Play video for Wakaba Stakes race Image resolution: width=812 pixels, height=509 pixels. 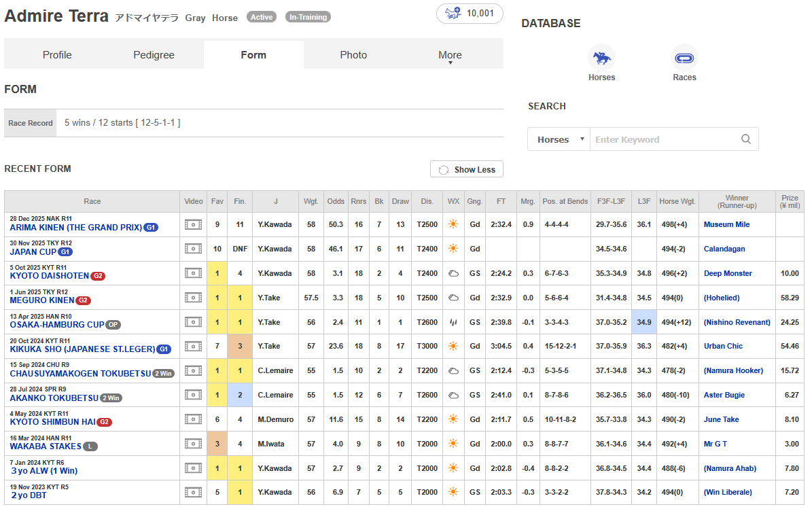(193, 444)
